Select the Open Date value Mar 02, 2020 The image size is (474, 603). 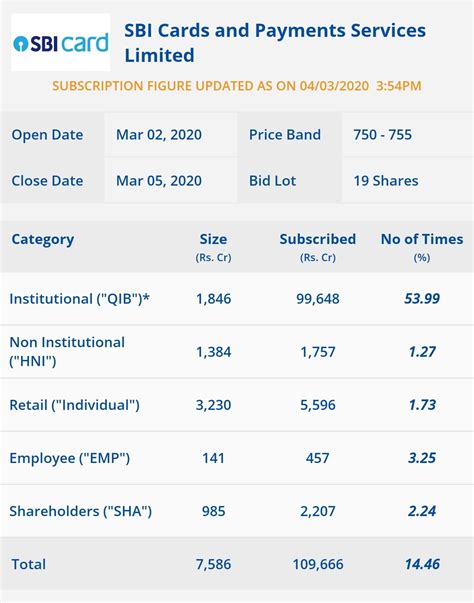coord(159,135)
